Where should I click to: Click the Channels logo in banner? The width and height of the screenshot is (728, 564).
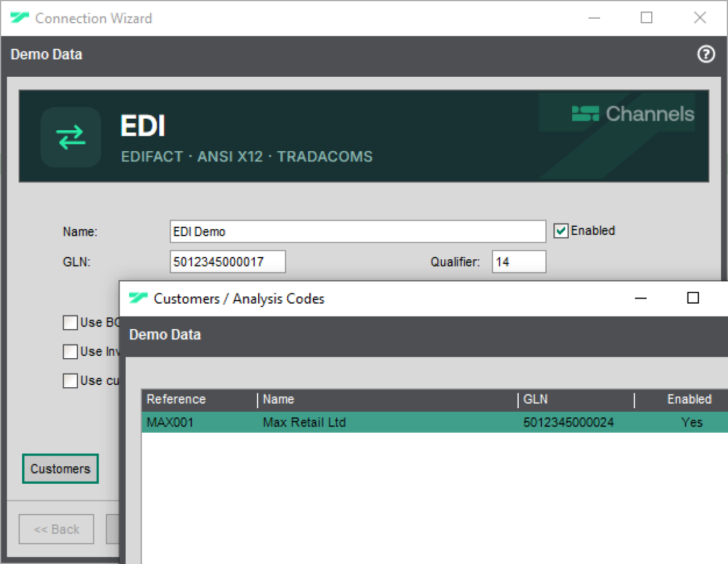click(633, 114)
